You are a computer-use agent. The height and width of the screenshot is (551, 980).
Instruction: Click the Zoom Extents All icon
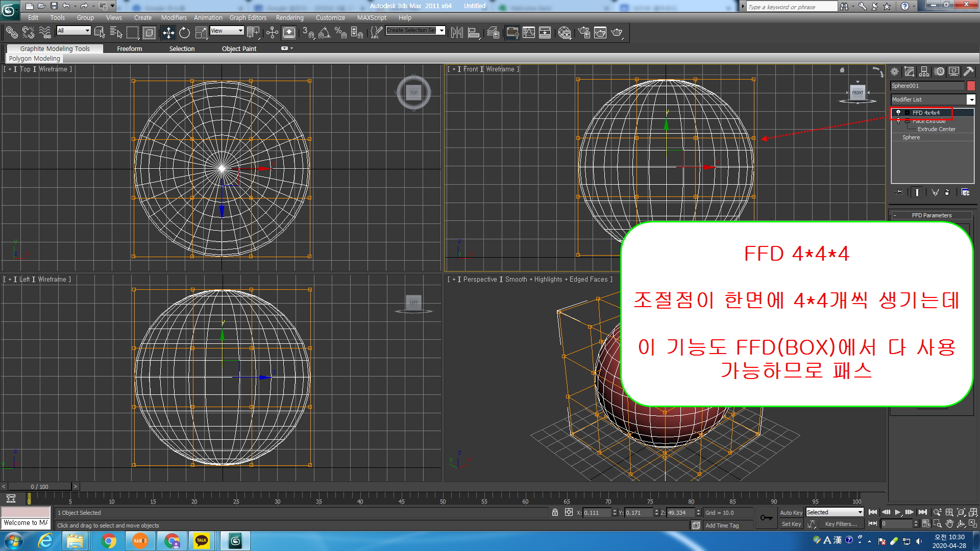point(973,512)
